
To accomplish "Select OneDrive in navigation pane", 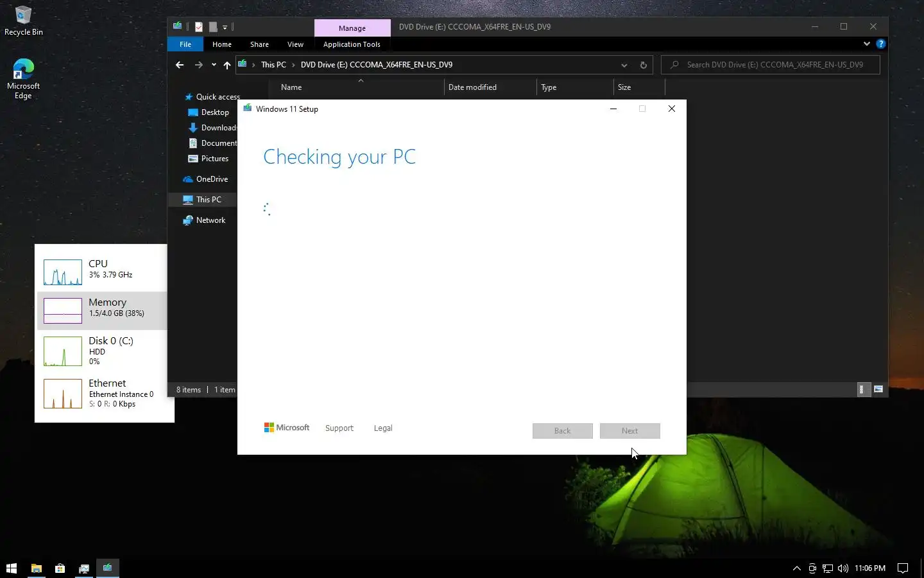I will coord(205,179).
